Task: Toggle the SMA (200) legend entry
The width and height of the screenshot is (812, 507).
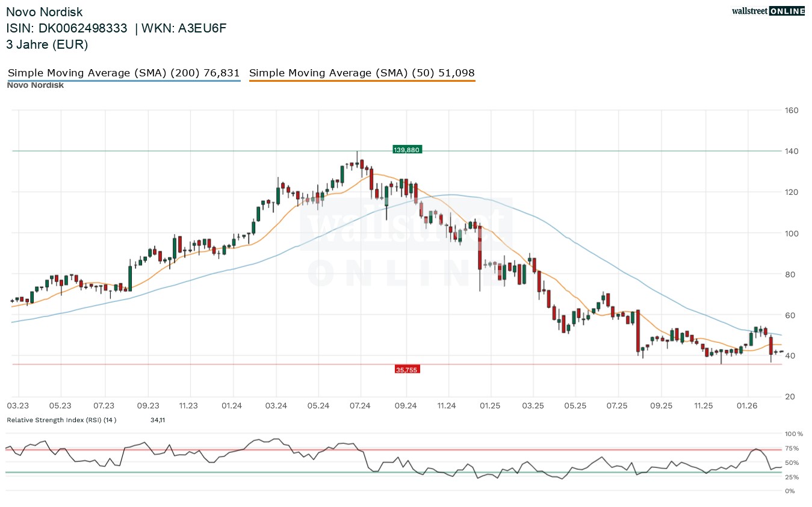Action: pyautogui.click(x=123, y=73)
